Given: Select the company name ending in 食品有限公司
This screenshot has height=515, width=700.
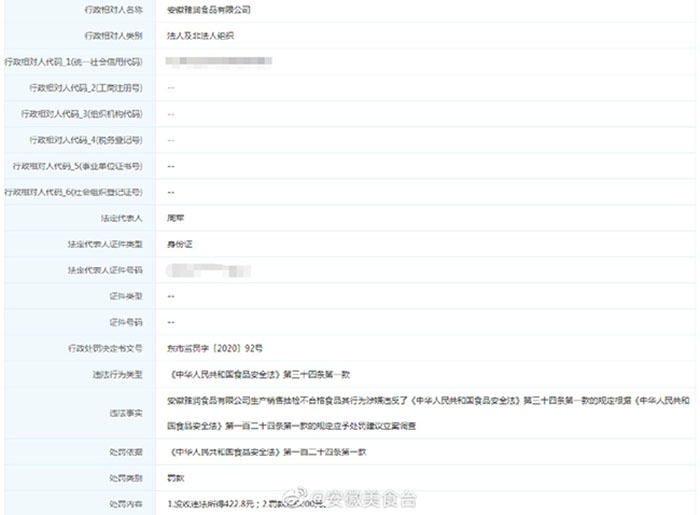Looking at the screenshot, I should tap(208, 9).
